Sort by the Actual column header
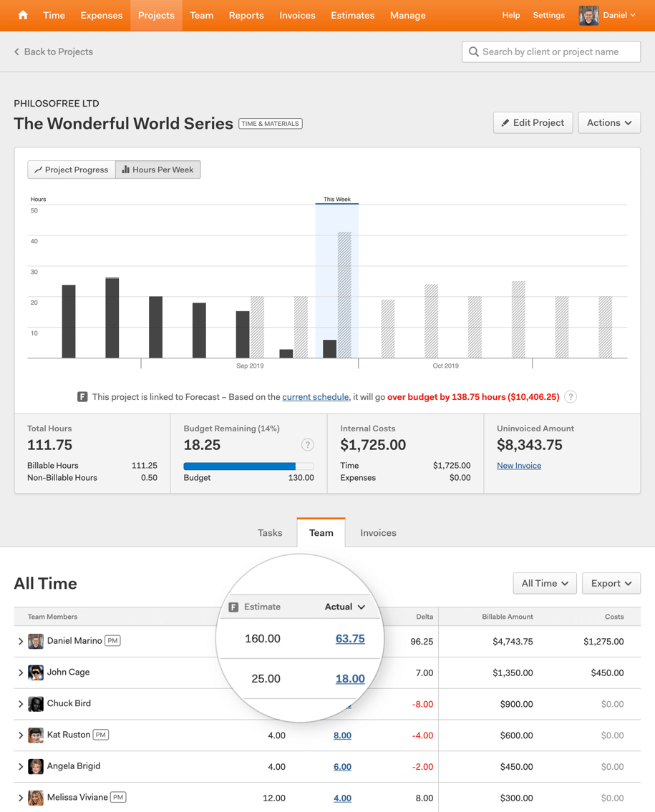This screenshot has height=812, width=655. click(x=344, y=607)
